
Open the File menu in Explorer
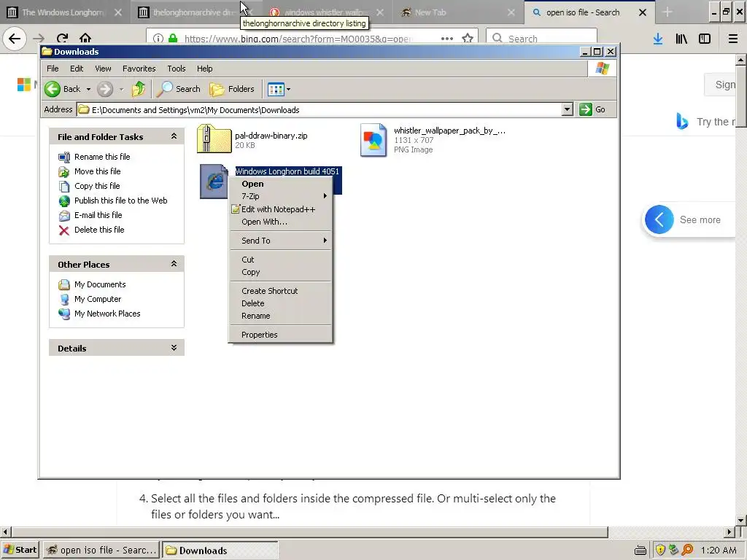click(53, 69)
